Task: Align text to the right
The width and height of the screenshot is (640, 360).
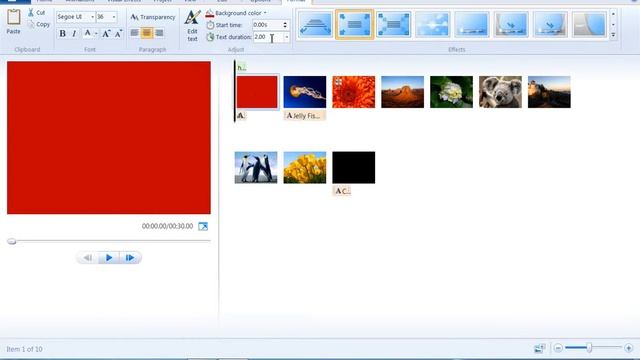Action: (x=159, y=33)
